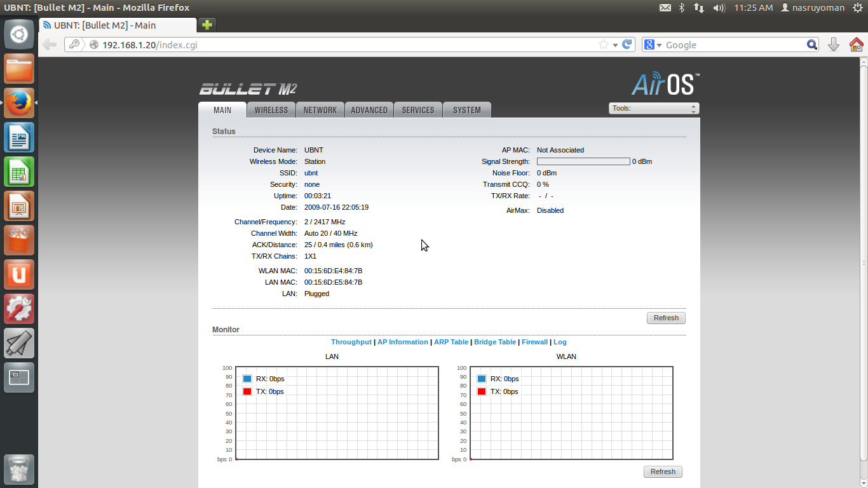Click the key icon in address bar
Viewport: 868px width, 488px height.
point(74,44)
